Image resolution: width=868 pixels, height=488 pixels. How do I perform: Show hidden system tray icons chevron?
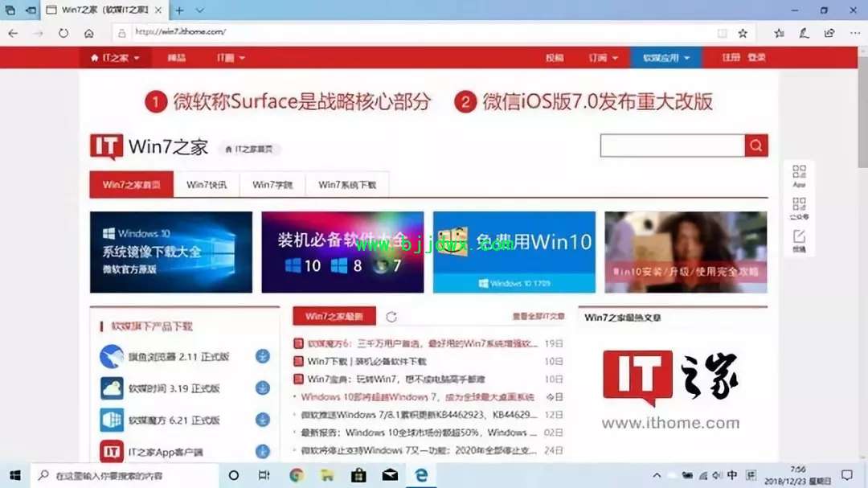657,475
